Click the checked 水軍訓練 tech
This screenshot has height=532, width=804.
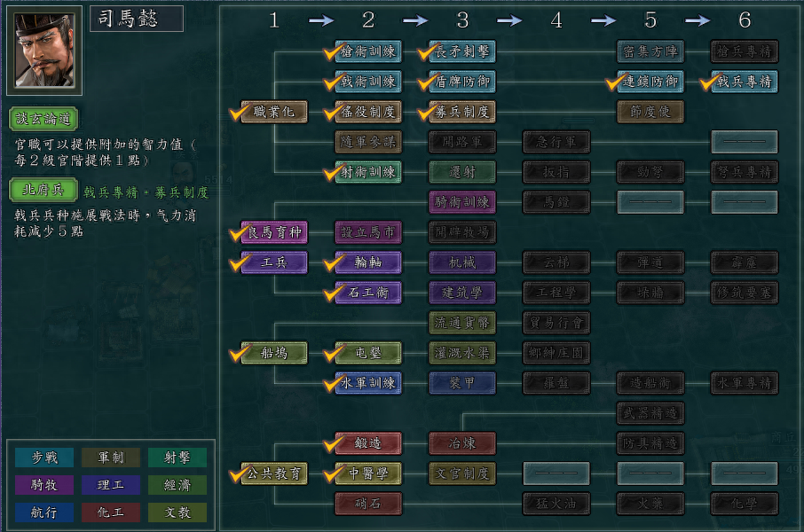point(368,383)
